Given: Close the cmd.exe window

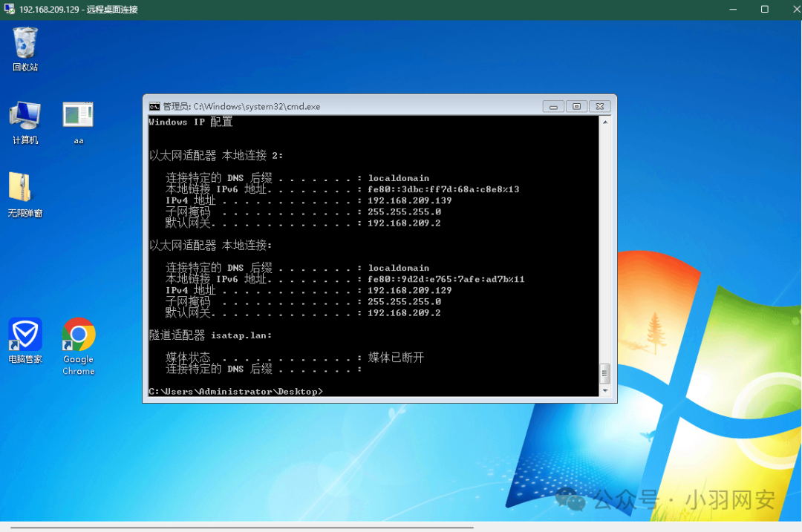Looking at the screenshot, I should 600,106.
